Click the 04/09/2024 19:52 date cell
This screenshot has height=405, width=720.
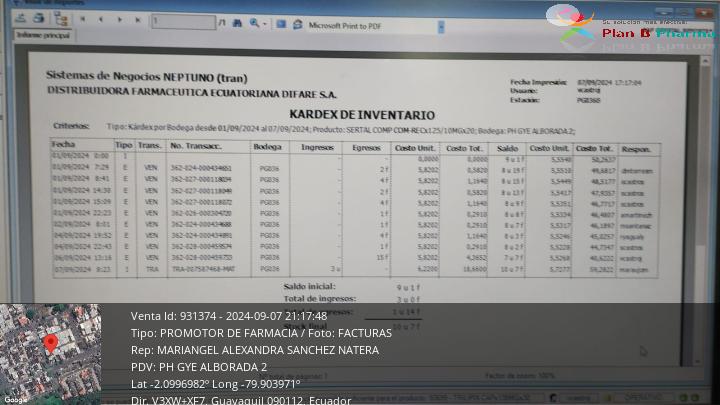pos(82,235)
